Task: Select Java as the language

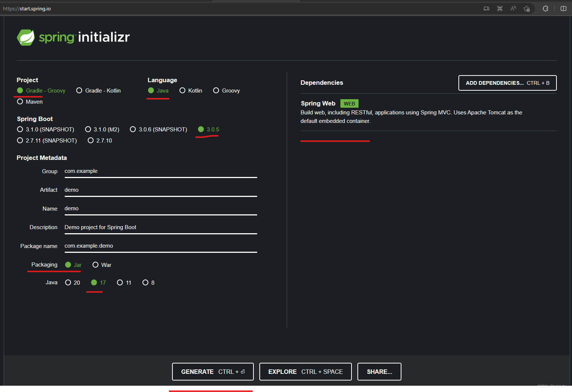Action: pos(158,91)
